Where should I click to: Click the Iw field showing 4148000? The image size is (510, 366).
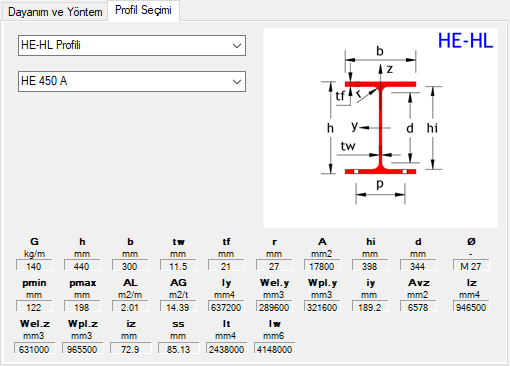pos(274,349)
